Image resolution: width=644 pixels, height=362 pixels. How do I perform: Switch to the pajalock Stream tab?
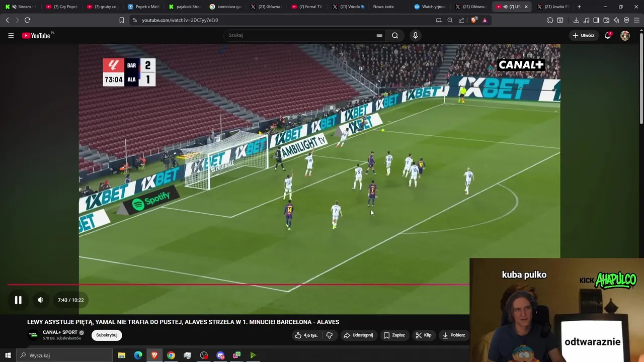click(x=185, y=7)
